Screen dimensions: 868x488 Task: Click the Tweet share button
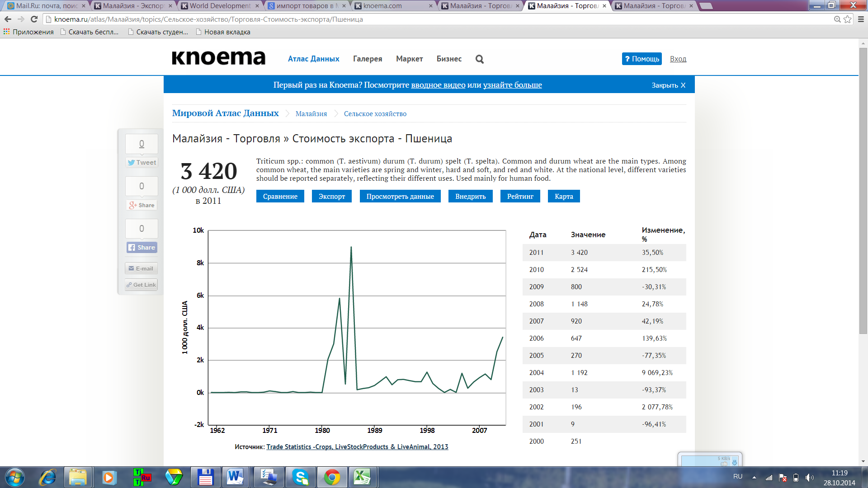(142, 163)
